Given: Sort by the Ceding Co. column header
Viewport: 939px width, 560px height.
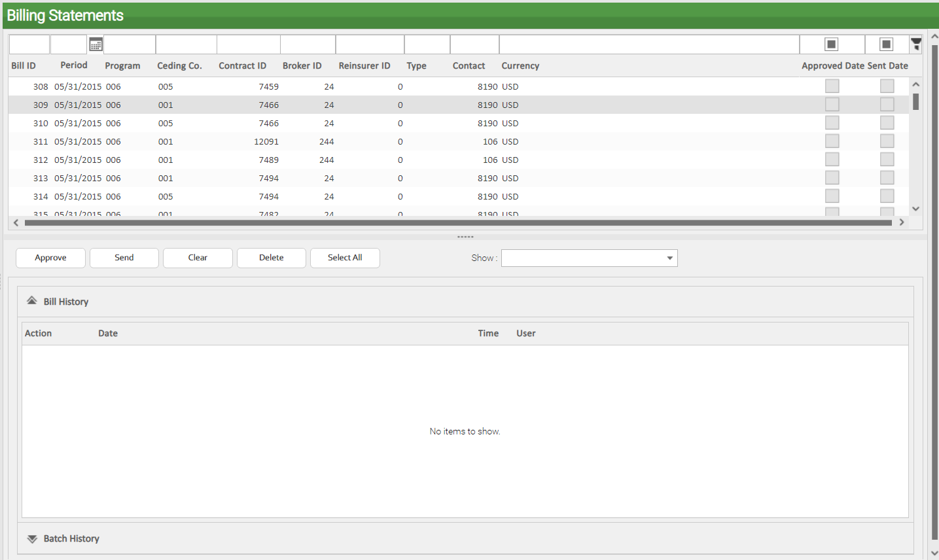Looking at the screenshot, I should pos(179,66).
